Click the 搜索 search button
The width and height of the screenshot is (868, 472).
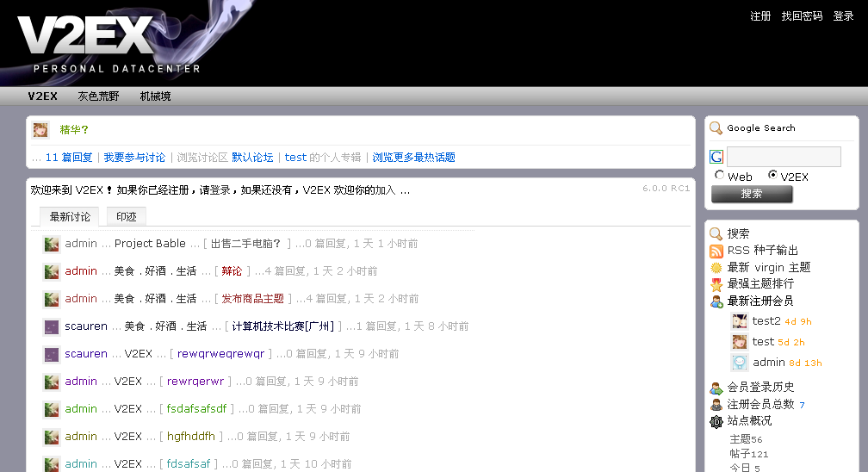coord(752,194)
